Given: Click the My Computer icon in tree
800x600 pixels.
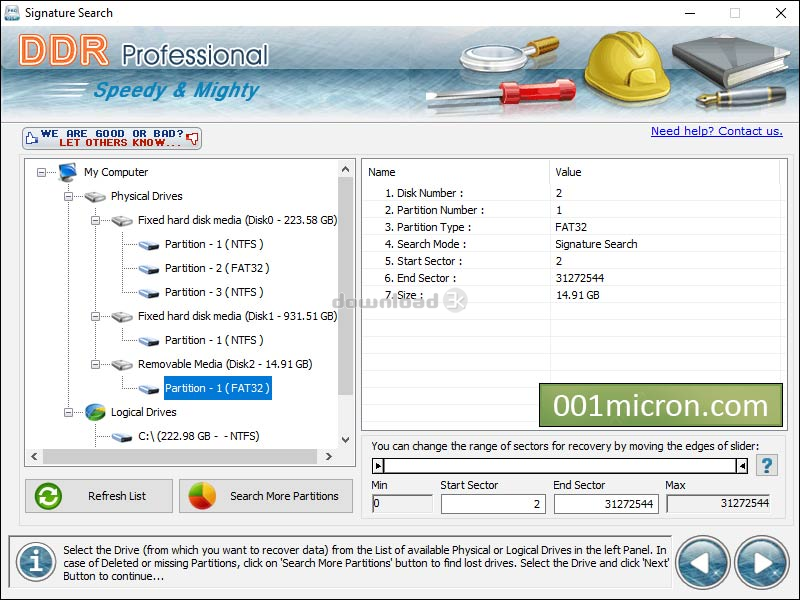Looking at the screenshot, I should click(67, 172).
